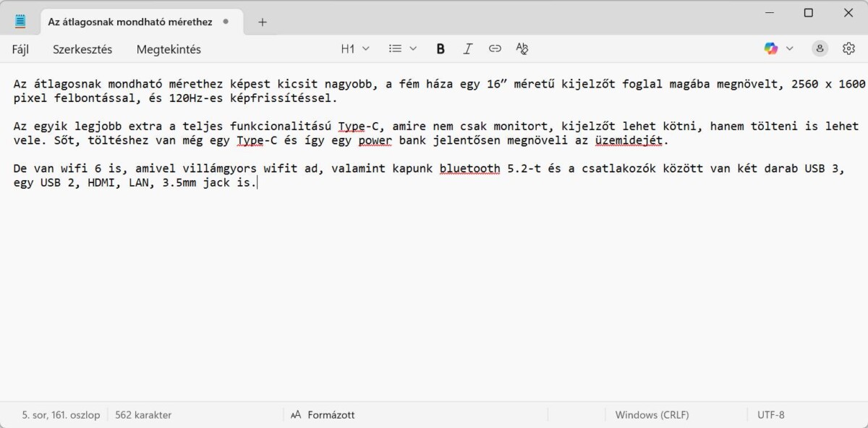Toggle the Formázott formatting mode in the status bar
Viewport: 868px width, 428px height.
(323, 415)
